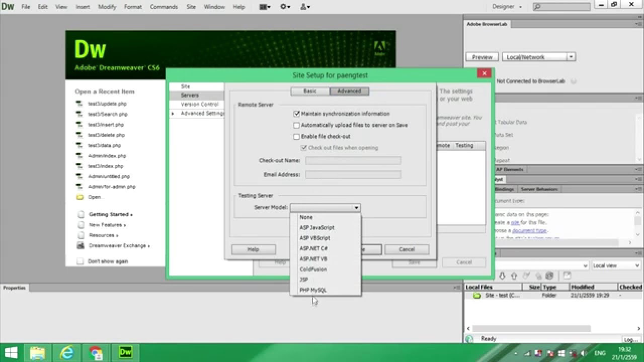Viewport: 644px width, 362px height.
Task: Click the search magnifier in the search box
Action: (537, 7)
